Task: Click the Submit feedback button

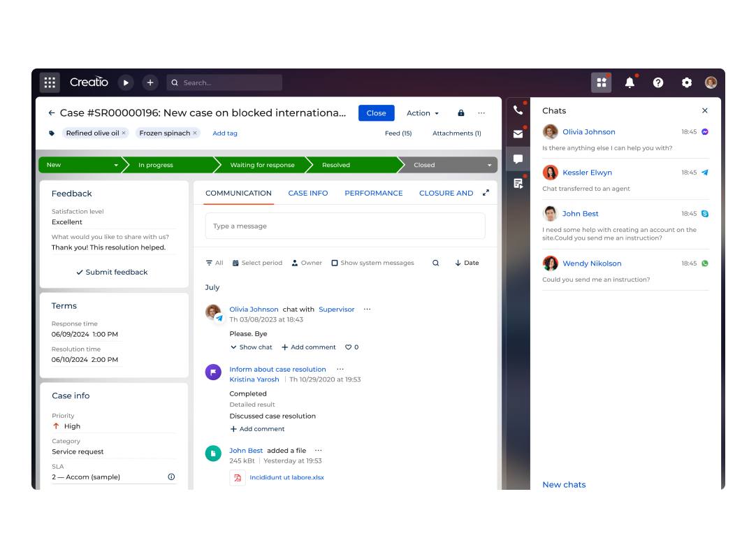Action: click(x=112, y=272)
